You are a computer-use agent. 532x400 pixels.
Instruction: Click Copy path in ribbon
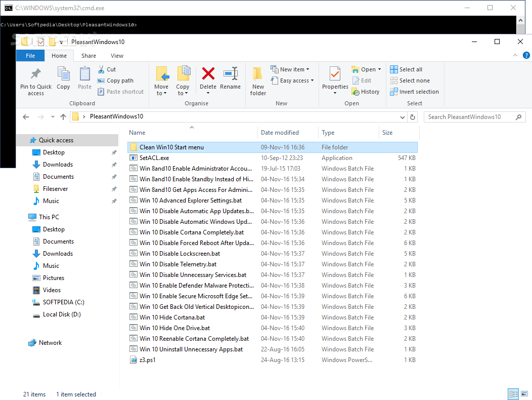[115, 81]
